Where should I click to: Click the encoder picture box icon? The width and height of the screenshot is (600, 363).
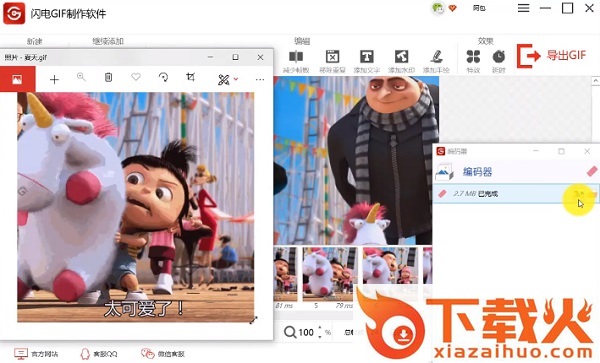point(444,172)
